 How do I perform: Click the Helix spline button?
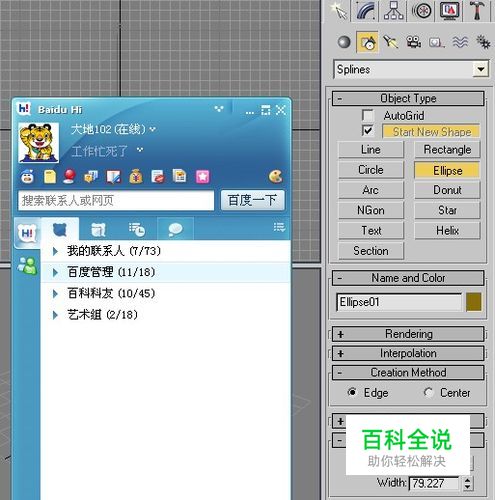click(x=447, y=231)
